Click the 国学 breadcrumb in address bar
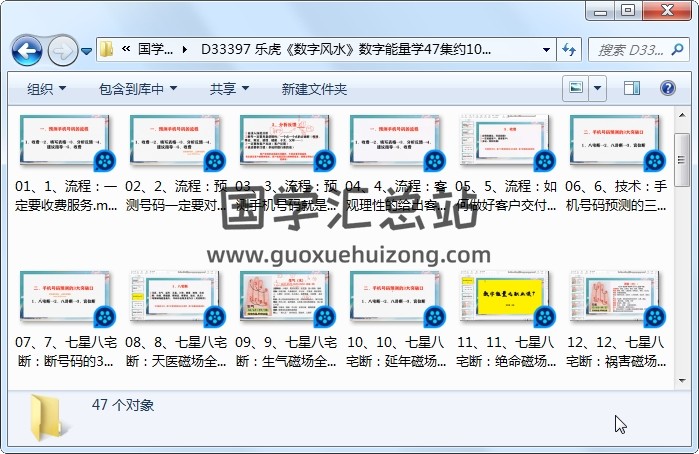699x454 pixels. (155, 49)
